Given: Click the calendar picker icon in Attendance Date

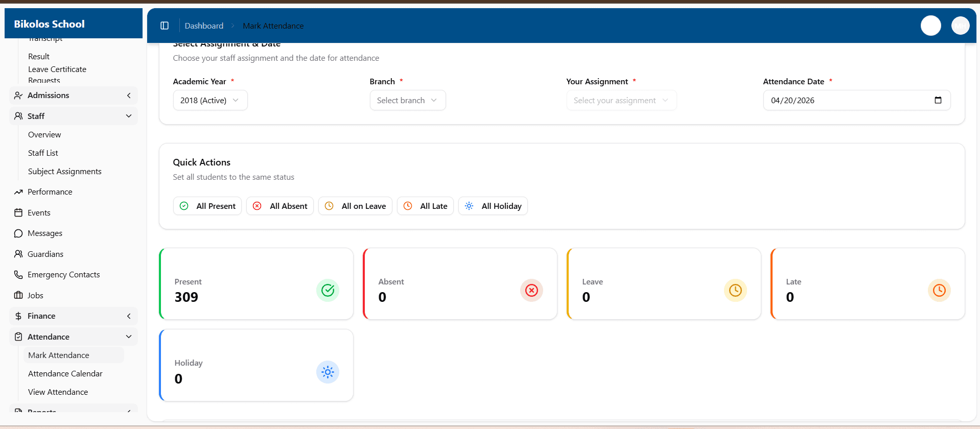Looking at the screenshot, I should pyautogui.click(x=938, y=100).
